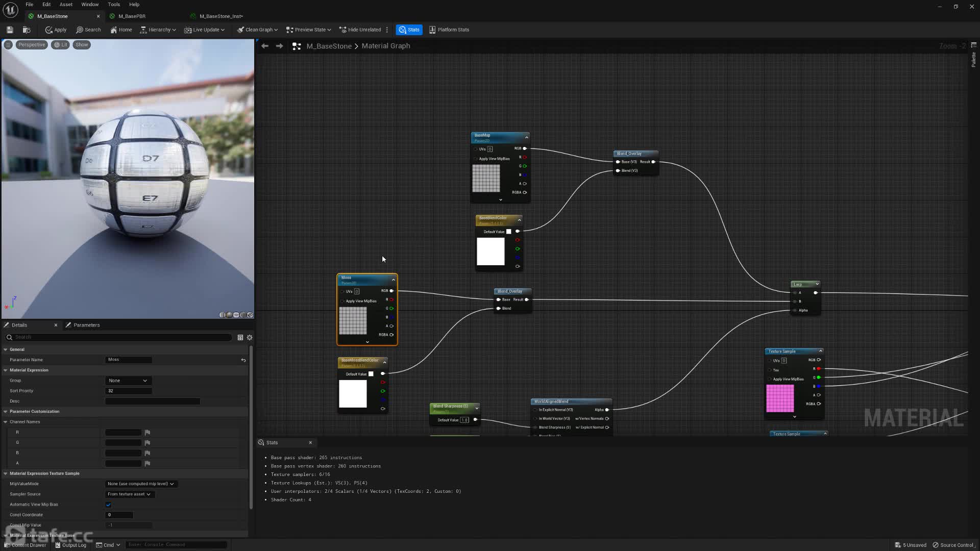
Task: Open the viewport options hamburger menu
Action: tap(8, 45)
